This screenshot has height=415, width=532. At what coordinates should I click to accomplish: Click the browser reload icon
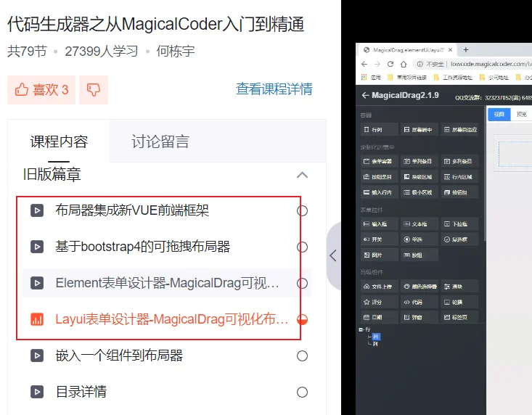click(x=390, y=64)
